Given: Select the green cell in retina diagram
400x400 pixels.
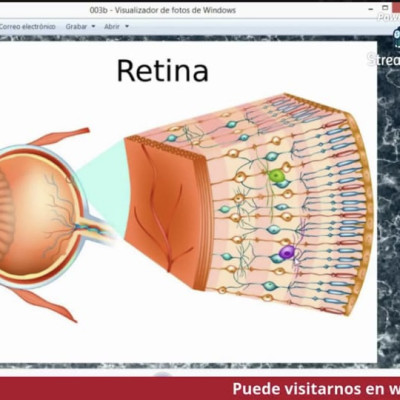Looking at the screenshot, I should pyautogui.click(x=276, y=175).
